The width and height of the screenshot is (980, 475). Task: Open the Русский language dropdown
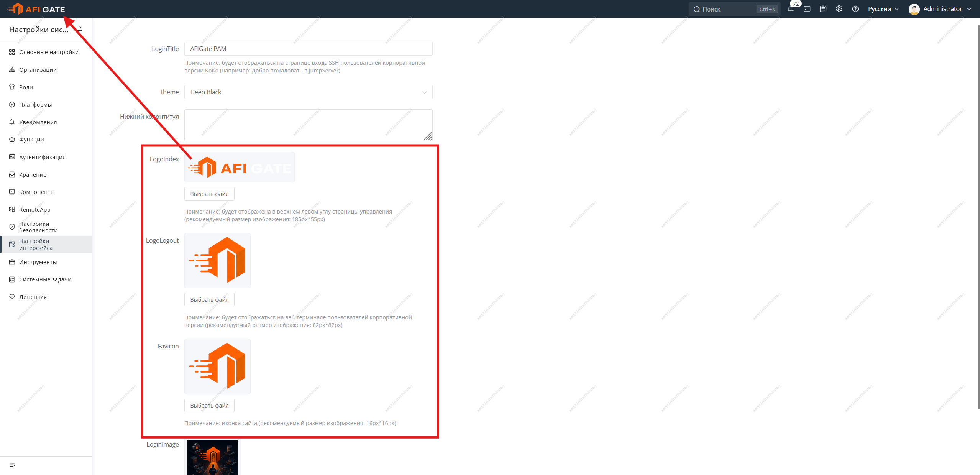883,9
